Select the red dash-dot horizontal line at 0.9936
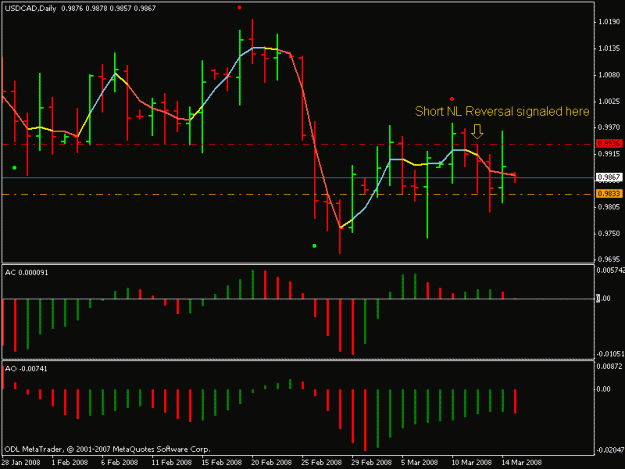 (298, 144)
